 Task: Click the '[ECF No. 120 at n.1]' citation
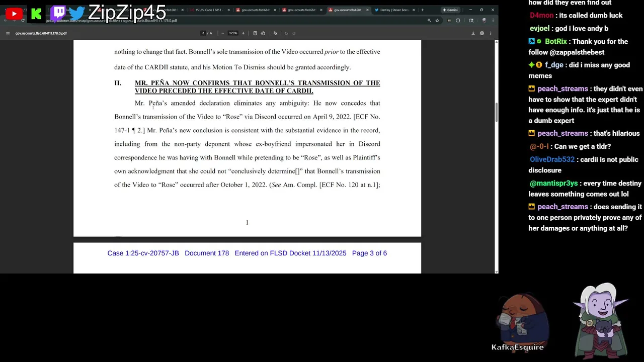[x=349, y=185]
